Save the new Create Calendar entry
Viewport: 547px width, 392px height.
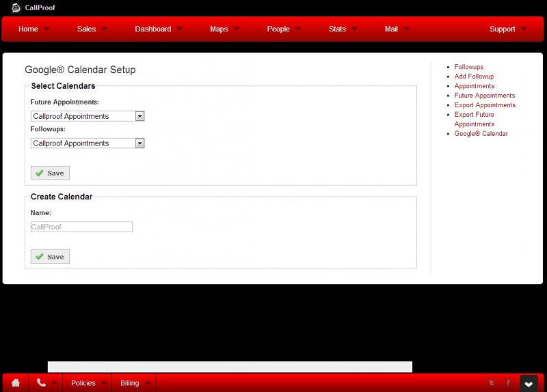pyautogui.click(x=50, y=257)
